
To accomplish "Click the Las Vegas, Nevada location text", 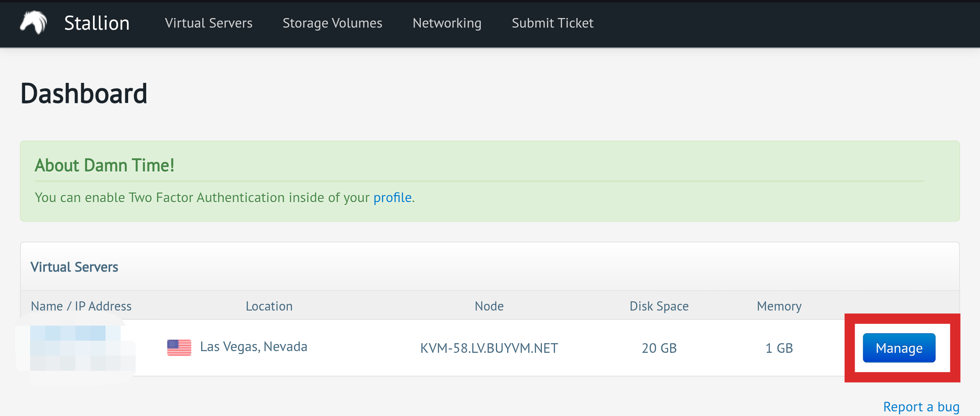I will (x=253, y=347).
